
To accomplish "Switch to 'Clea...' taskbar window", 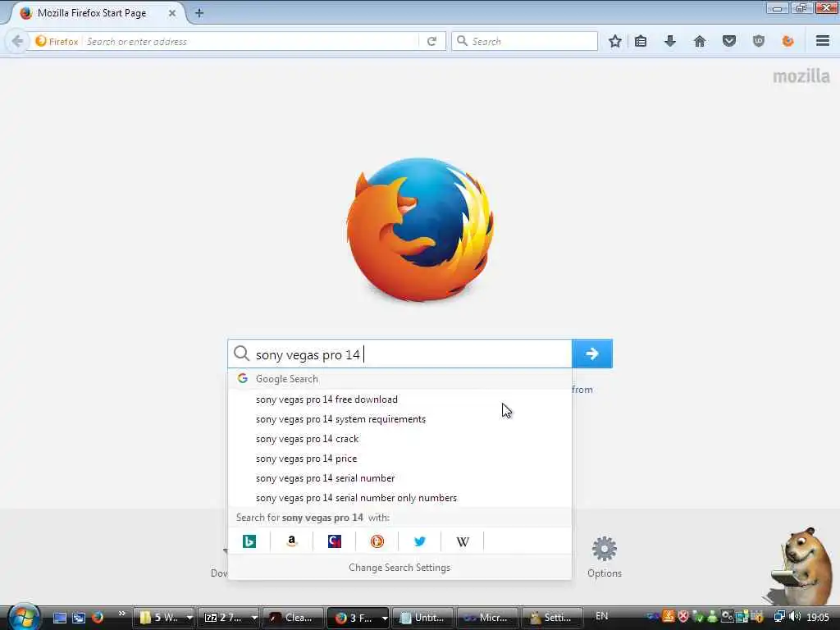I will coord(294,618).
